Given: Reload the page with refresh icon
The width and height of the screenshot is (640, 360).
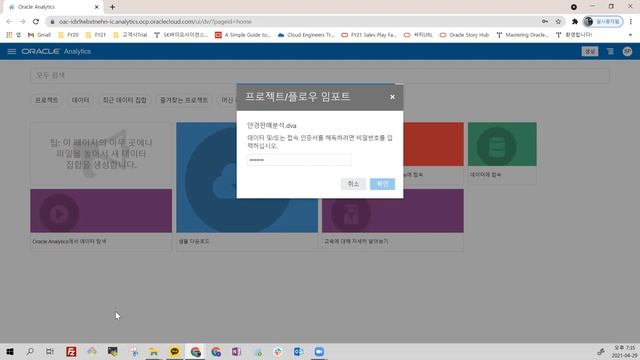Looking at the screenshot, I should tap(36, 21).
